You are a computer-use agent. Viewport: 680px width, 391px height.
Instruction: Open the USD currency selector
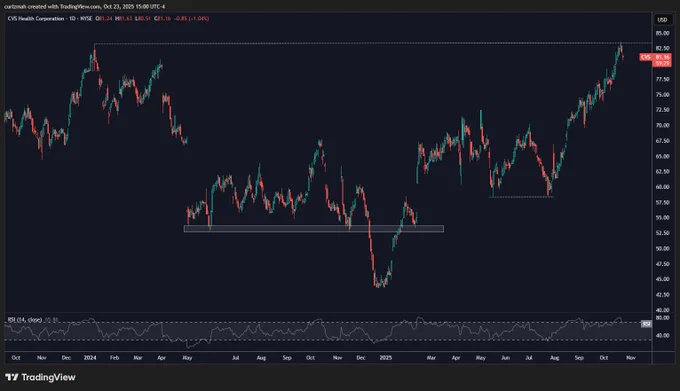(x=662, y=20)
